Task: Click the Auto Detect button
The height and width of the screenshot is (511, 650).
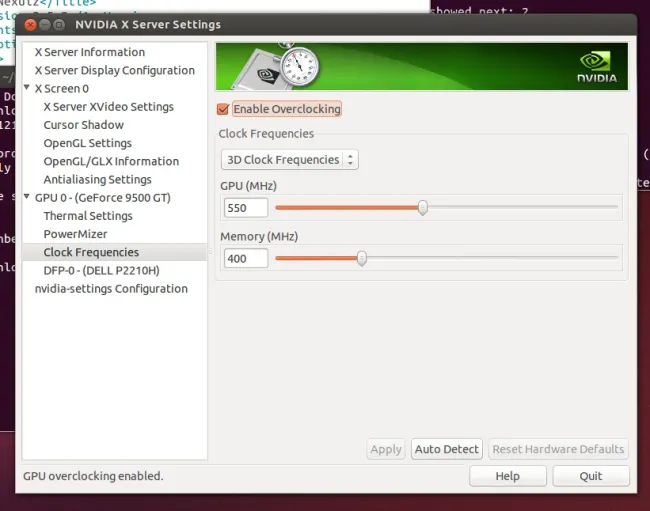Action: click(x=446, y=449)
